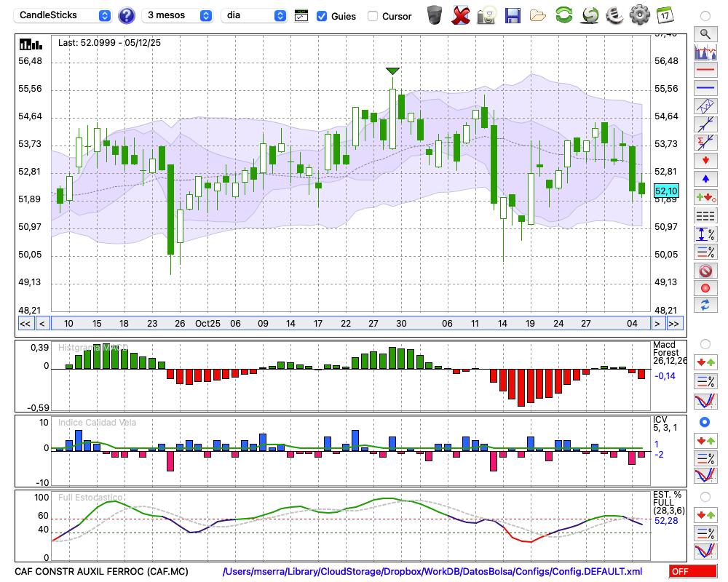The width and height of the screenshot is (728, 582).
Task: Click the blue rotating arrows icon in sidebar
Action: pos(705,306)
